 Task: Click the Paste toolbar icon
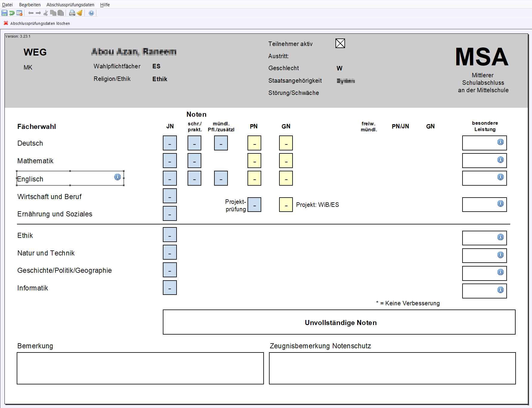tap(61, 13)
